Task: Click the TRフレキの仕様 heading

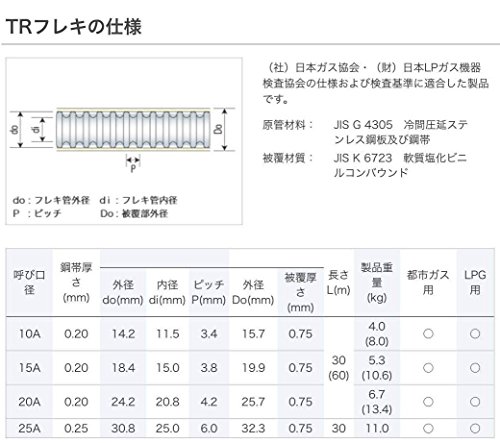Action: [x=74, y=27]
